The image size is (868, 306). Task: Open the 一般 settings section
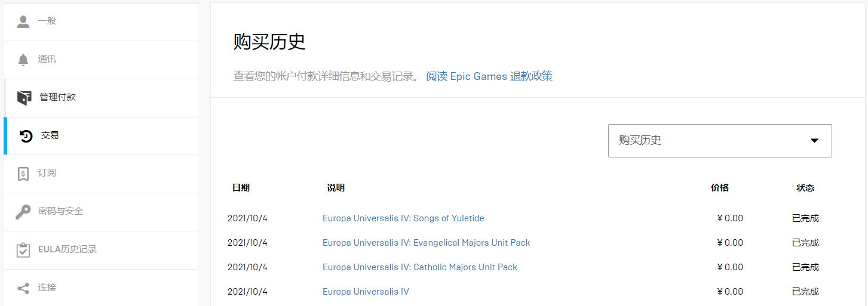101,21
